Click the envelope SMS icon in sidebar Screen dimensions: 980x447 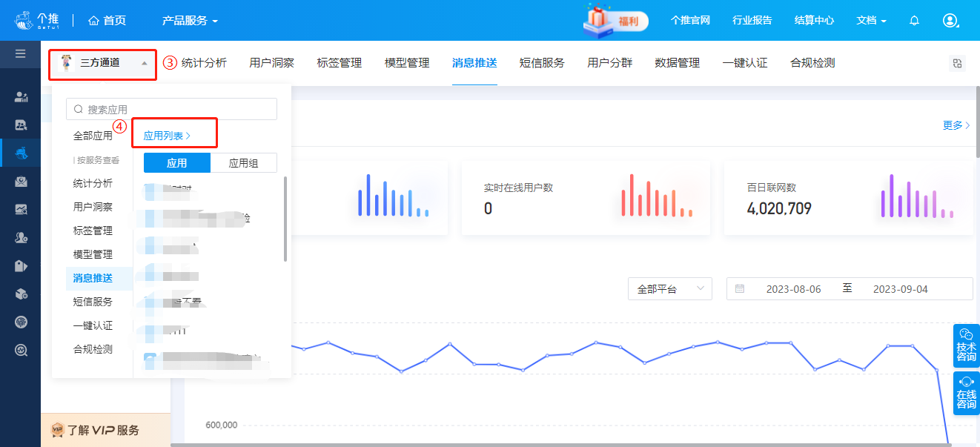pos(21,181)
